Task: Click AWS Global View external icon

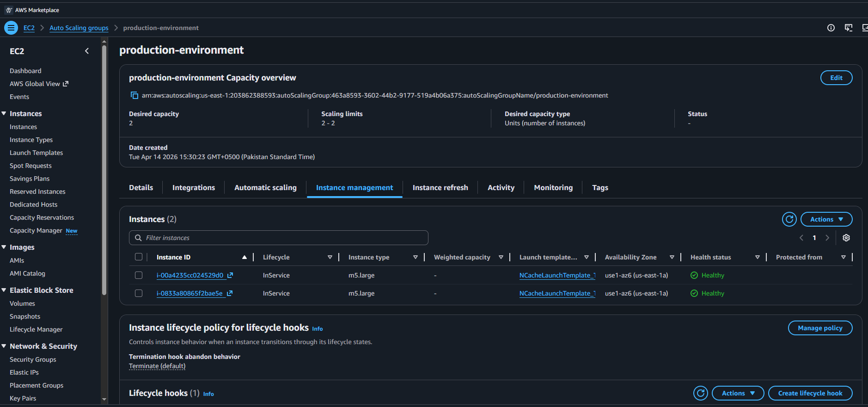Action: click(66, 84)
